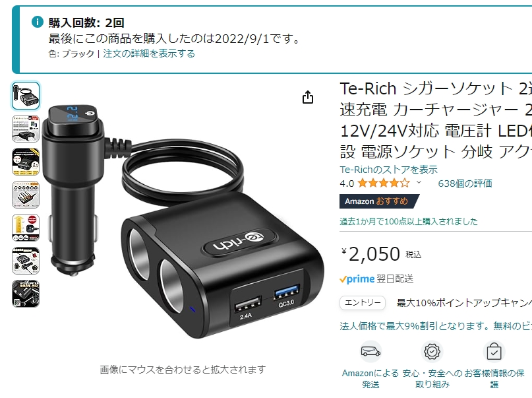Expand the rating breakdown chevron next to stars
This screenshot has width=532, height=398.
coord(419,183)
